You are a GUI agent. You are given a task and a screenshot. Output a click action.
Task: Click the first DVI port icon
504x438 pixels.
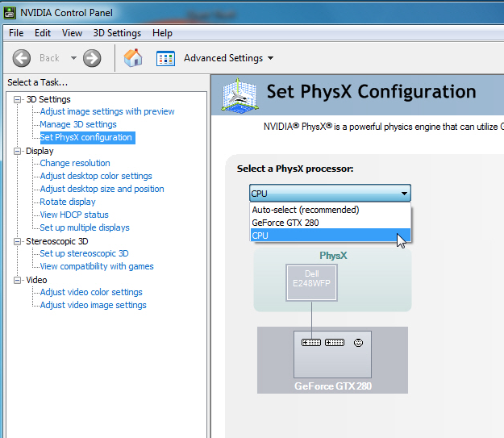pyautogui.click(x=311, y=343)
